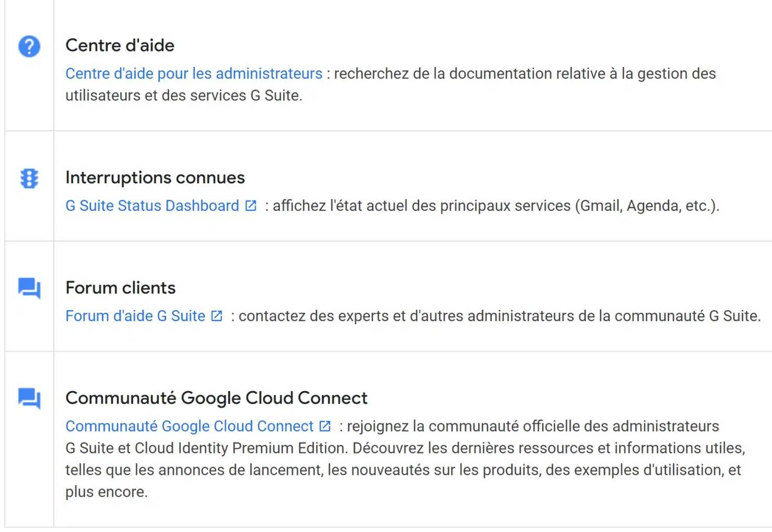Click the traffic light outages icon
This screenshot has width=772, height=532.
point(29,178)
